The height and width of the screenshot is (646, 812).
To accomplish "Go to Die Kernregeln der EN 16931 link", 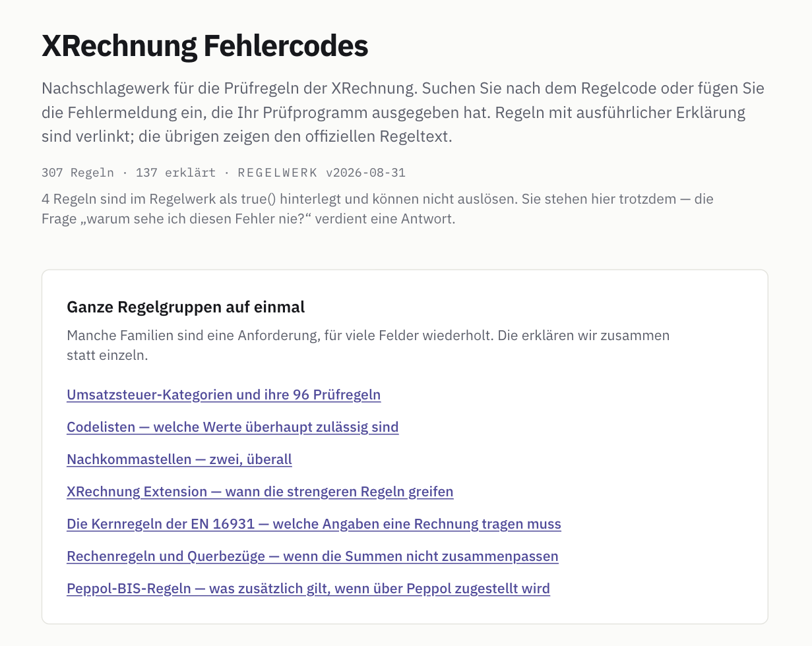I will pos(314,524).
